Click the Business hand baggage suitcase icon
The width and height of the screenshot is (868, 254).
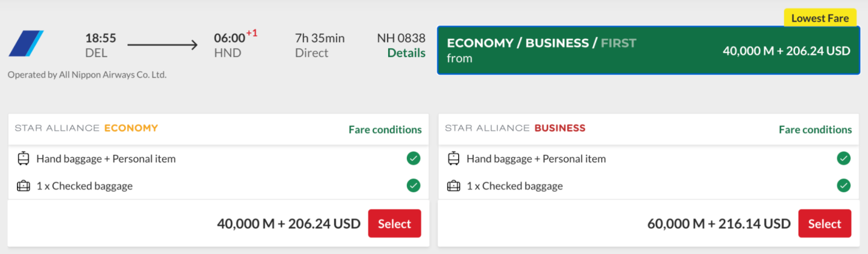click(x=453, y=159)
